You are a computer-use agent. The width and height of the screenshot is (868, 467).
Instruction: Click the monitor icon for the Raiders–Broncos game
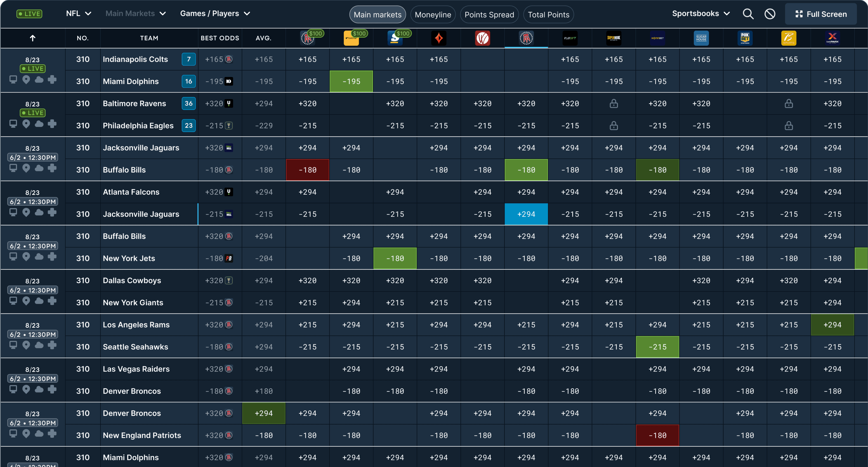pyautogui.click(x=13, y=389)
